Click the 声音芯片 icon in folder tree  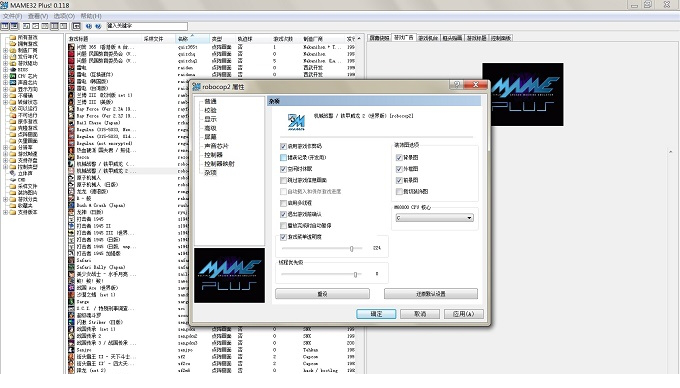13,82
